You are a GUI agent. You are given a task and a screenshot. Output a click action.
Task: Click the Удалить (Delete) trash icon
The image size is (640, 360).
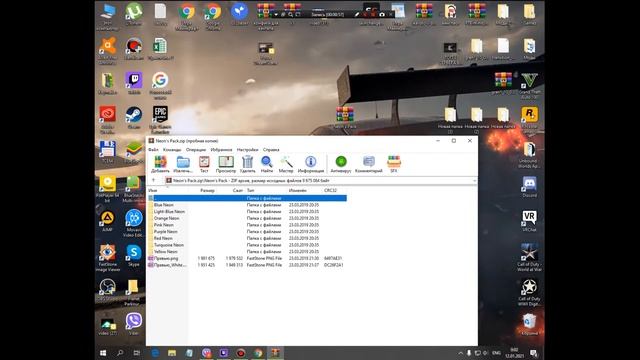pyautogui.click(x=247, y=164)
